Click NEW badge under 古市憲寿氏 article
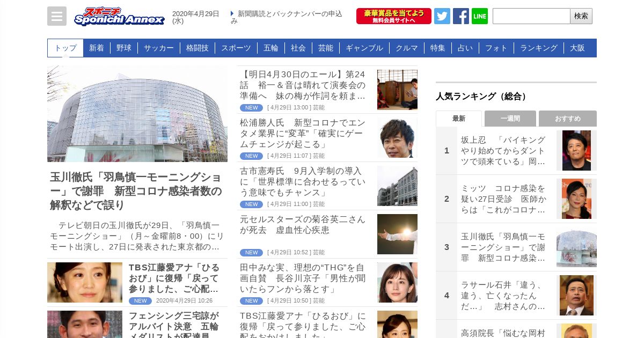 [251, 204]
